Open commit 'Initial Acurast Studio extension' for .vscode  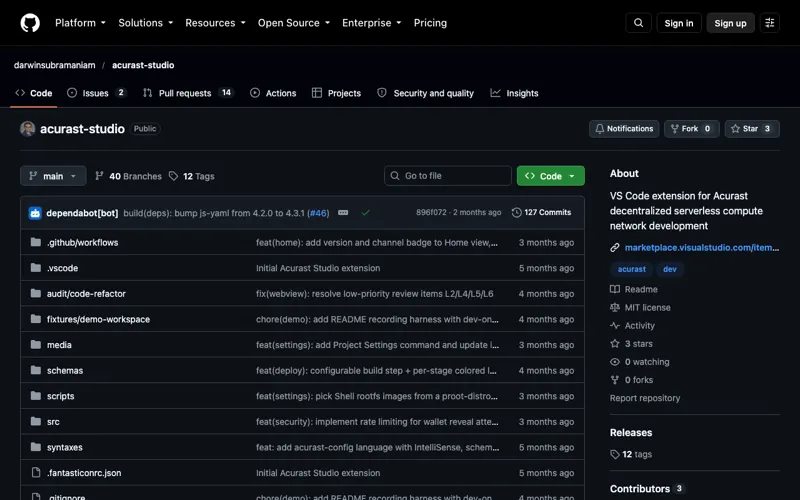[x=318, y=268]
